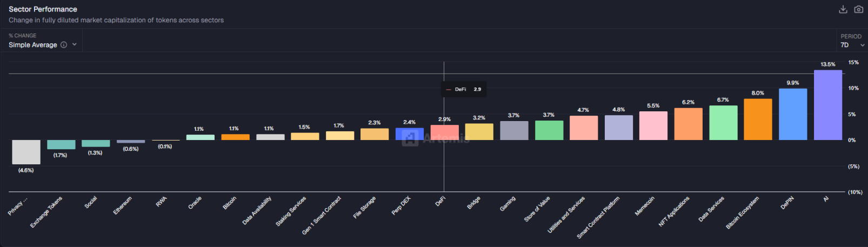Image resolution: width=868 pixels, height=247 pixels.
Task: Click the green Data Services bar
Action: point(723,123)
